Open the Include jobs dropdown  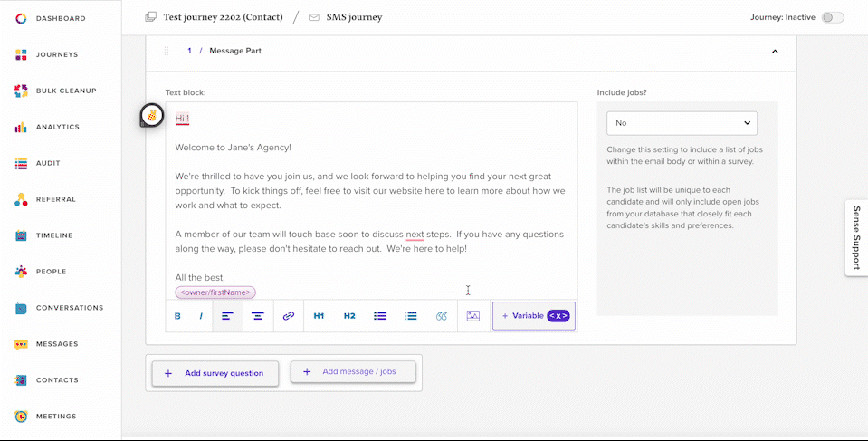click(682, 123)
